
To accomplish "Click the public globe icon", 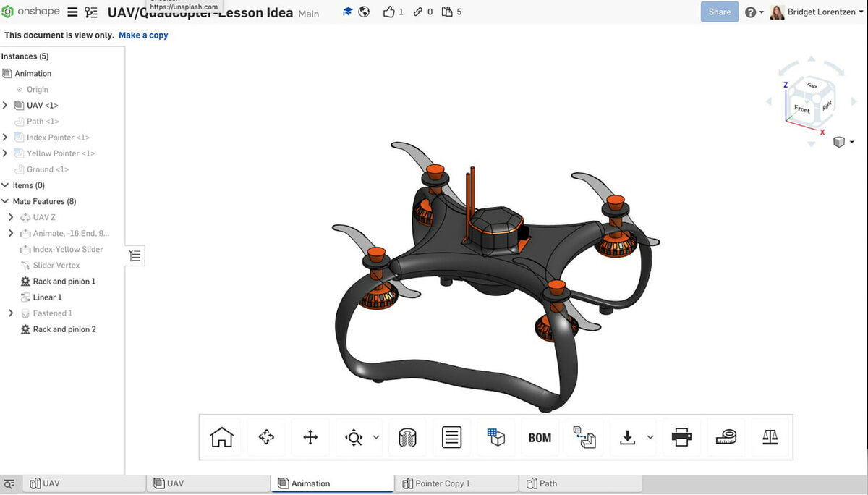I will click(x=364, y=12).
